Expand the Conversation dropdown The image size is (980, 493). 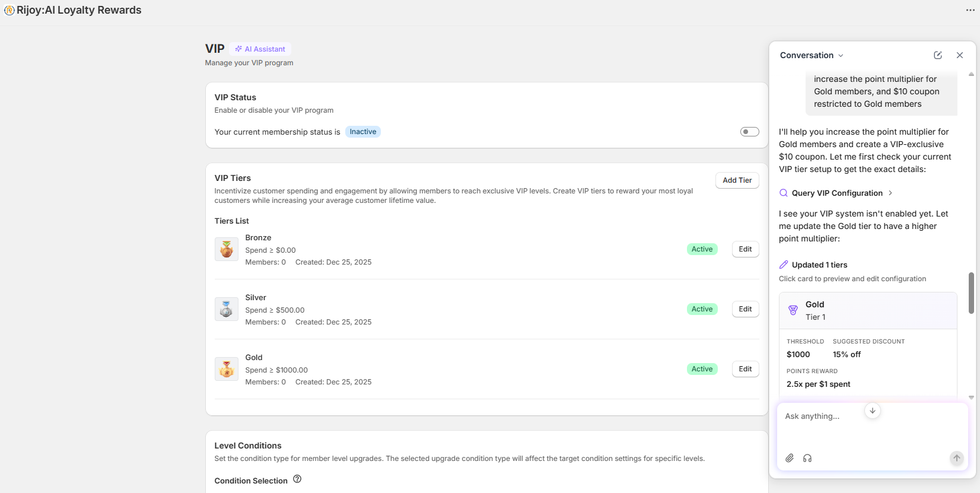[x=812, y=55]
